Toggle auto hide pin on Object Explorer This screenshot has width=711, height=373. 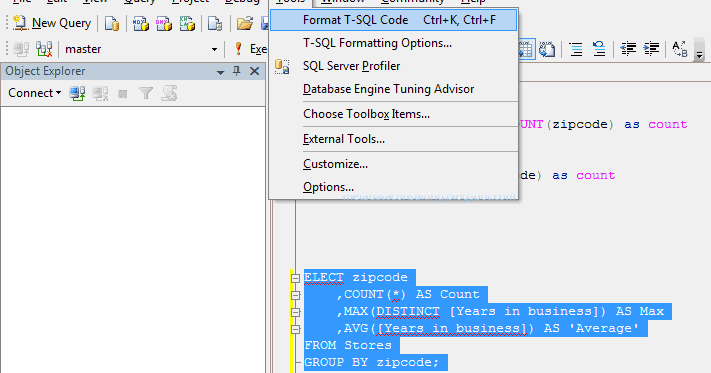[x=237, y=71]
